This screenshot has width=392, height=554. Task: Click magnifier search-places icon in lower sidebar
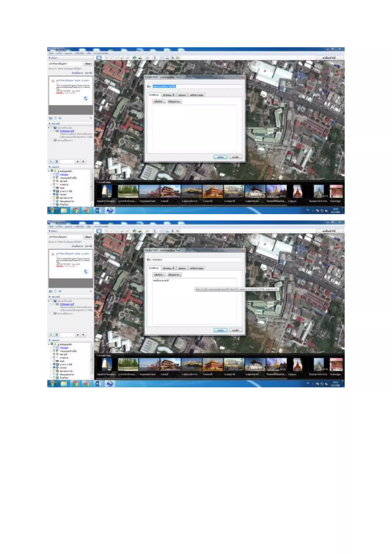coord(51,335)
